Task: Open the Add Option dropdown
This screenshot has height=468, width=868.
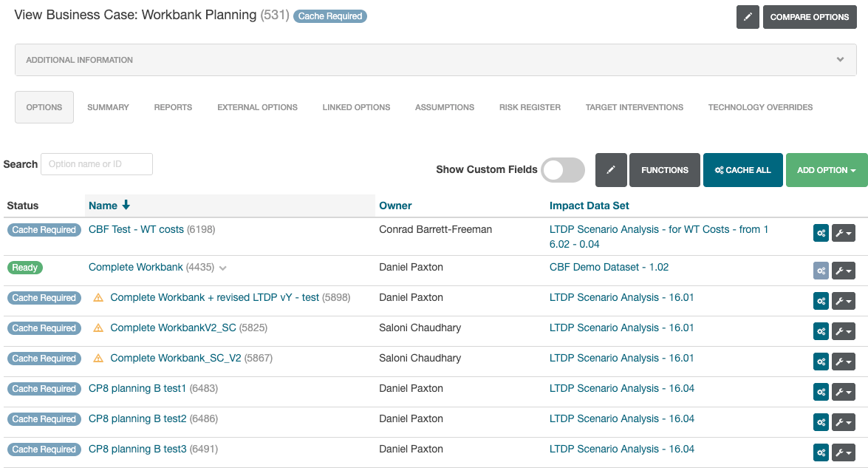Action: point(826,170)
